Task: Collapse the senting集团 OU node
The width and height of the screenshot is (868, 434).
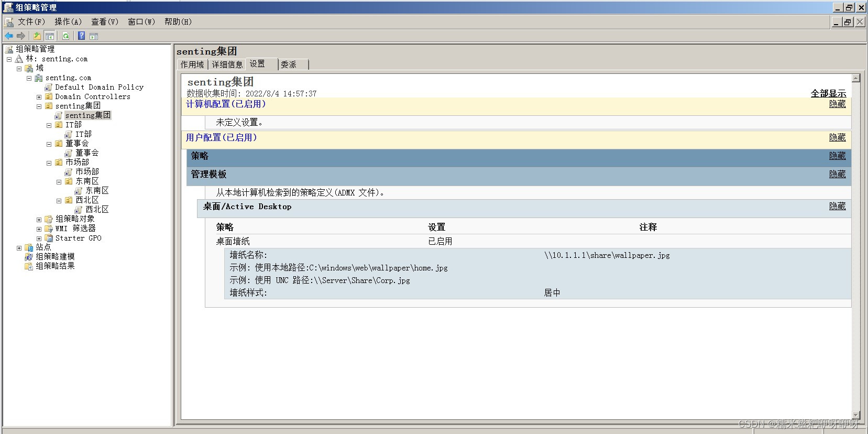Action: pos(39,106)
